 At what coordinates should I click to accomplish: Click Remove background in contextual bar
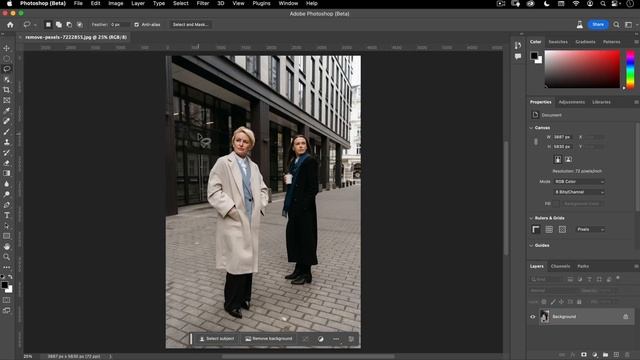(269, 339)
